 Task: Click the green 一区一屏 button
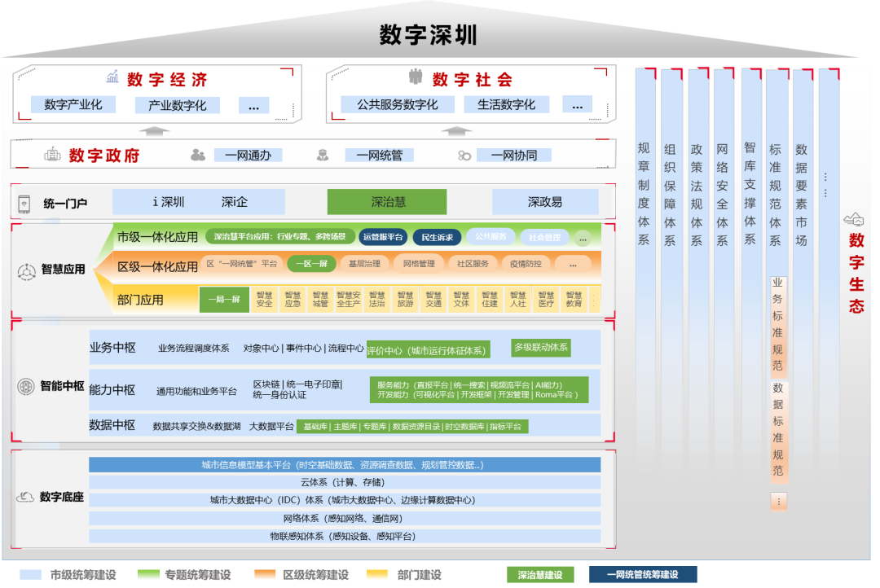[x=311, y=264]
